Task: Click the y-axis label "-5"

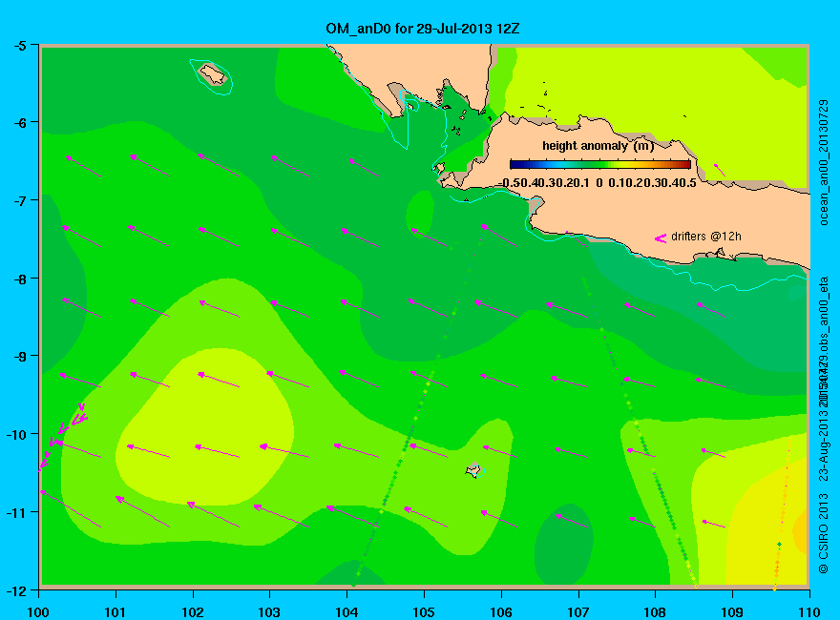Action: pos(20,46)
